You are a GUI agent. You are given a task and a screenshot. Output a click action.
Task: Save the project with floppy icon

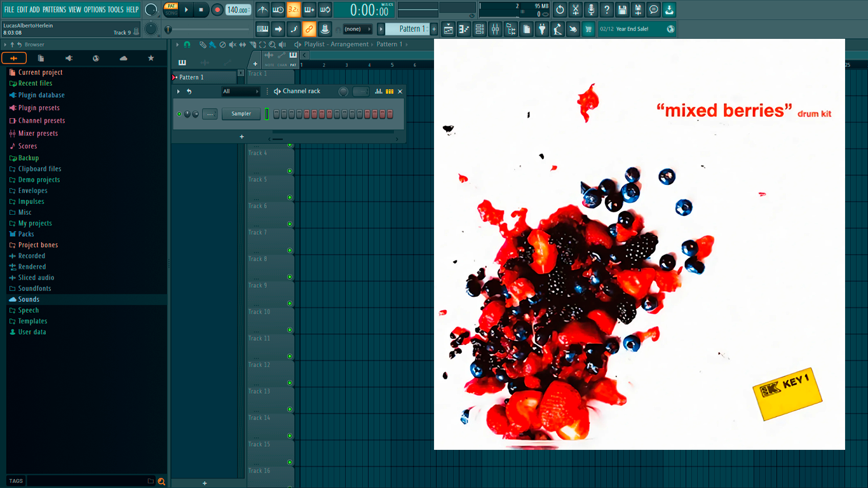pyautogui.click(x=622, y=10)
